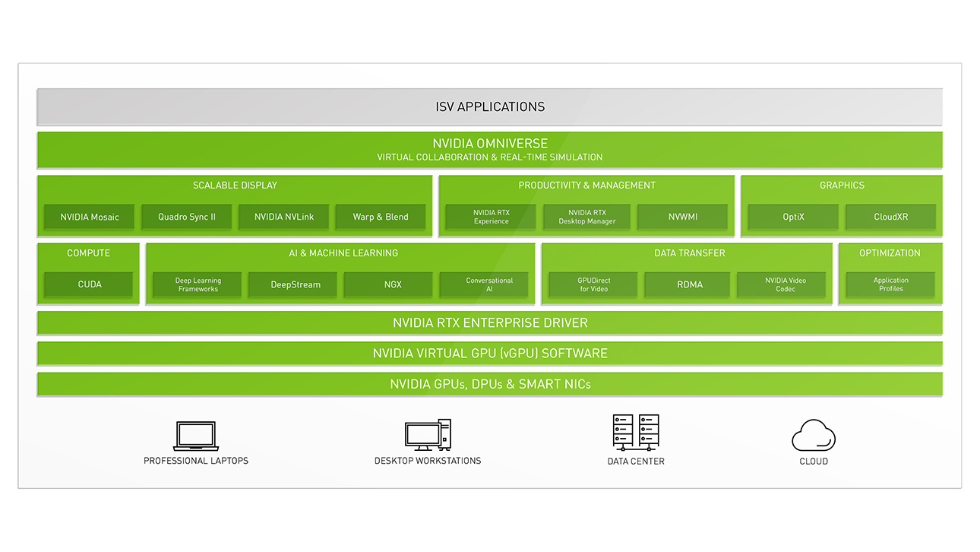Click the Professional Laptops laptop icon
Screen dimensions: 980x552
coord(196,436)
